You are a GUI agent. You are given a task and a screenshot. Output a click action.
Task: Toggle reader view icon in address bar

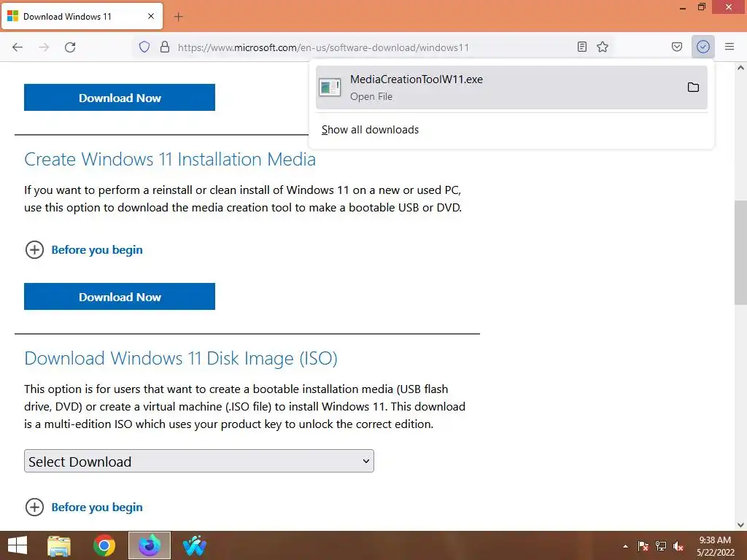581,47
